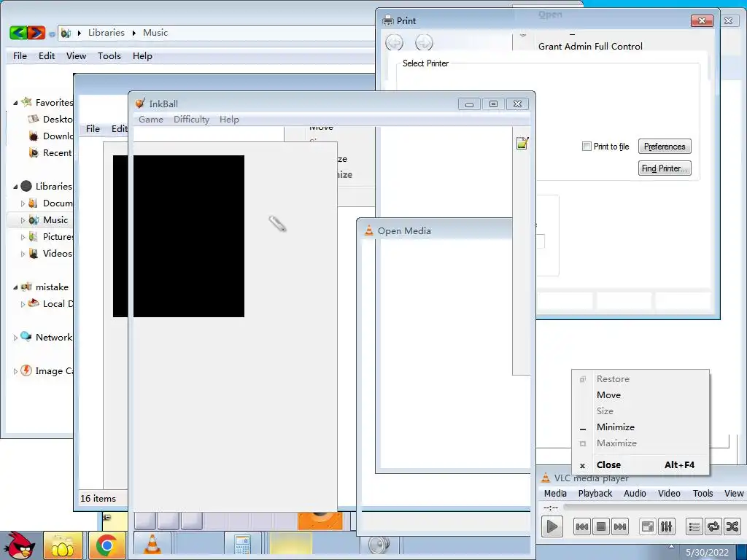This screenshot has height=560, width=747.
Task: Open the VLC View menu
Action: point(734,494)
